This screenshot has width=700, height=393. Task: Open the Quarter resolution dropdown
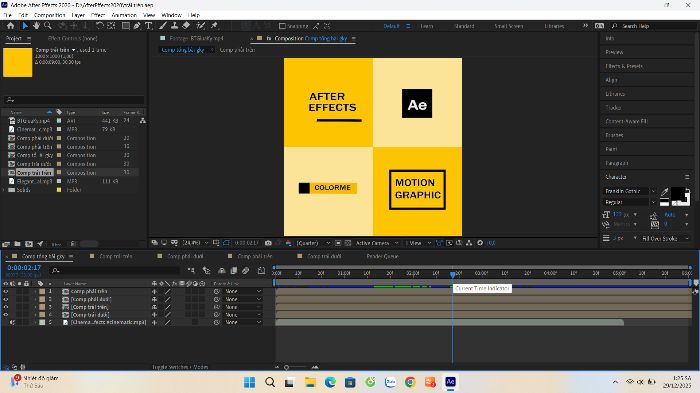(313, 243)
